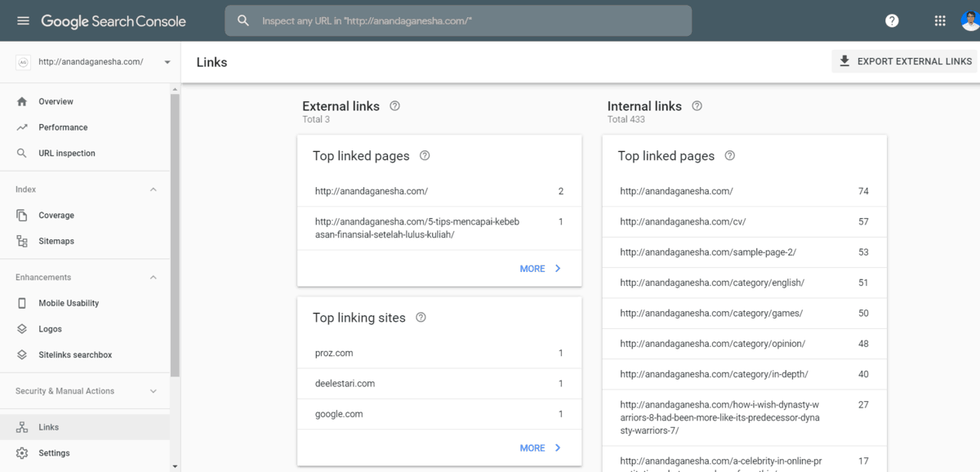Click the help icon next to Top linking sites

pos(421,318)
